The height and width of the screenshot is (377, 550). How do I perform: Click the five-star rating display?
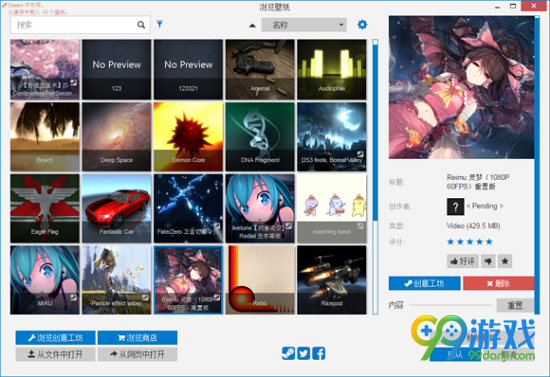coord(470,242)
